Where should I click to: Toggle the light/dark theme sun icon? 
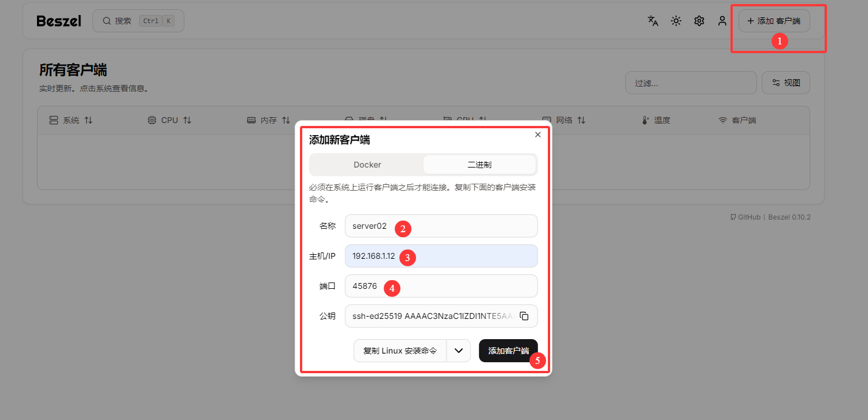(x=676, y=21)
